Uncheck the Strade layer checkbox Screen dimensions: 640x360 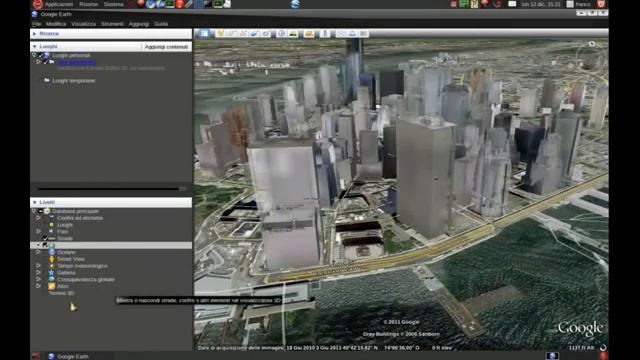45,238
